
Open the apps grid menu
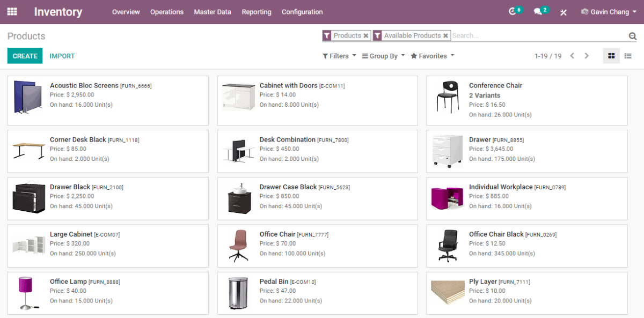point(12,11)
